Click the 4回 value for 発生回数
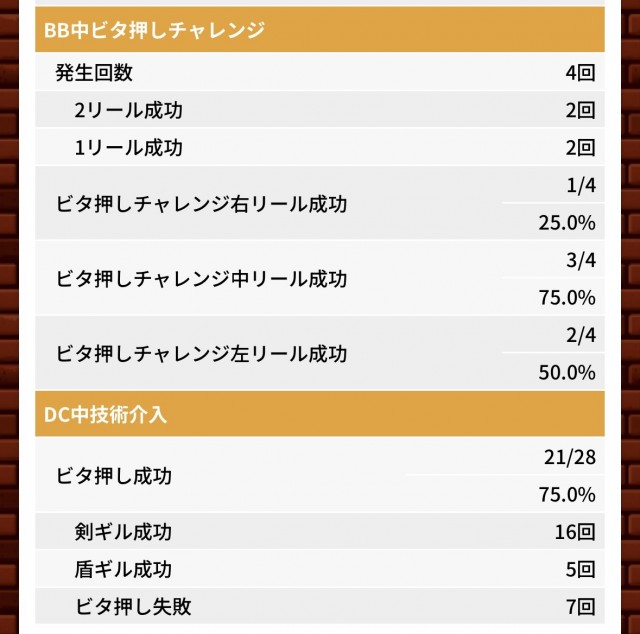640x634 pixels. pyautogui.click(x=579, y=73)
